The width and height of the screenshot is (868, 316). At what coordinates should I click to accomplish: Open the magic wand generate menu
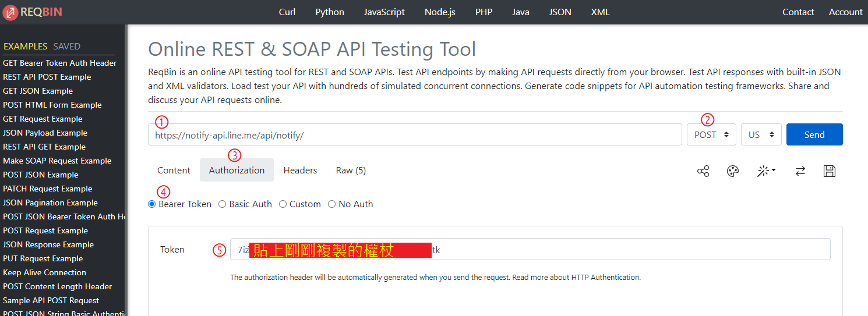766,171
